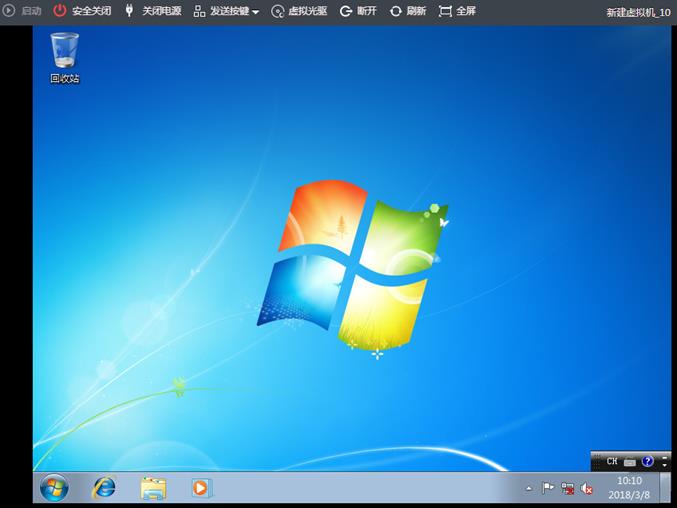Click 断开 to disconnect
The width and height of the screenshot is (677, 508).
coord(358,11)
